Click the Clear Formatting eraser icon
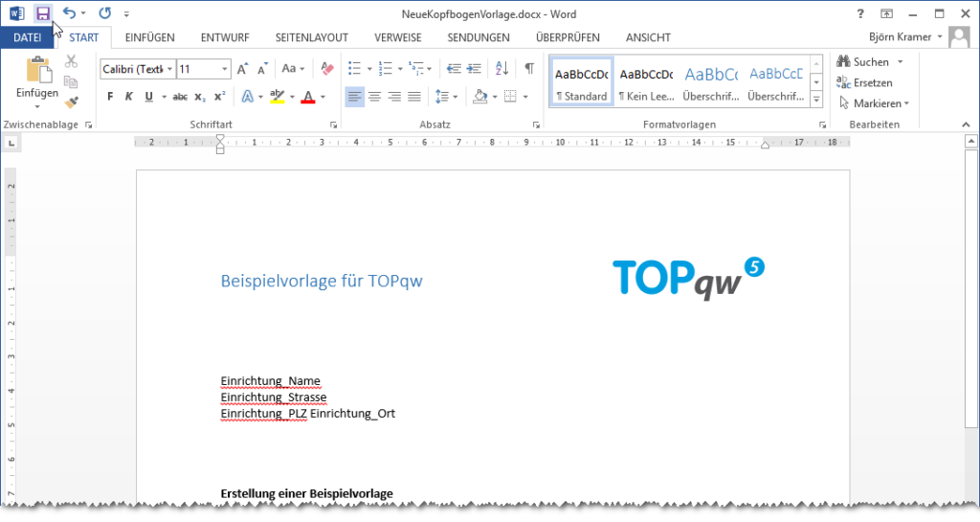Screen dimensions: 980x522 (327, 69)
